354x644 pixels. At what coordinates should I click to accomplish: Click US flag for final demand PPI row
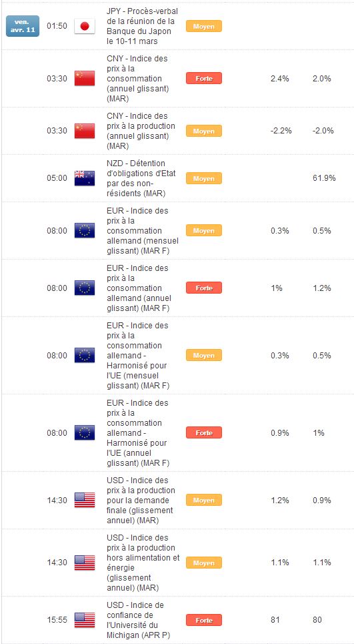(x=85, y=500)
